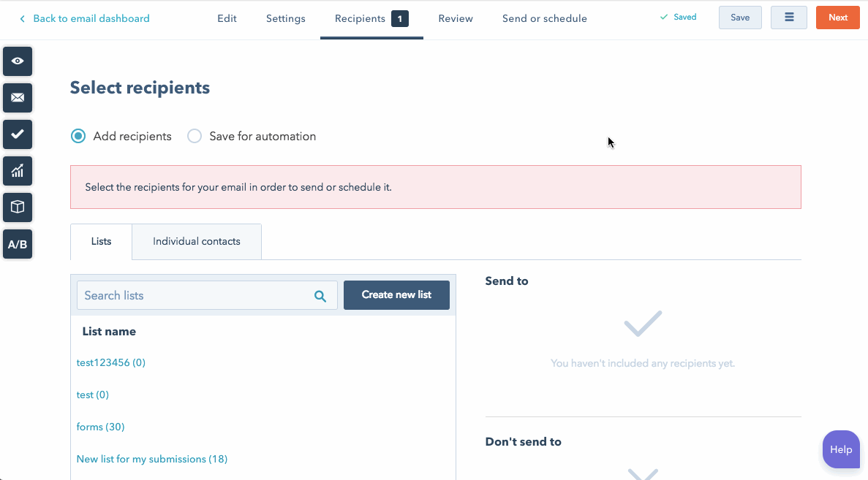Go back to email dashboard
The image size is (868, 480).
pyautogui.click(x=85, y=18)
